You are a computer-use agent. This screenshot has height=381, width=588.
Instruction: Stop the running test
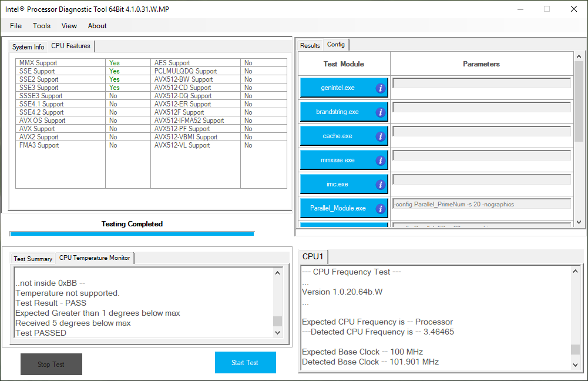pyautogui.click(x=51, y=364)
